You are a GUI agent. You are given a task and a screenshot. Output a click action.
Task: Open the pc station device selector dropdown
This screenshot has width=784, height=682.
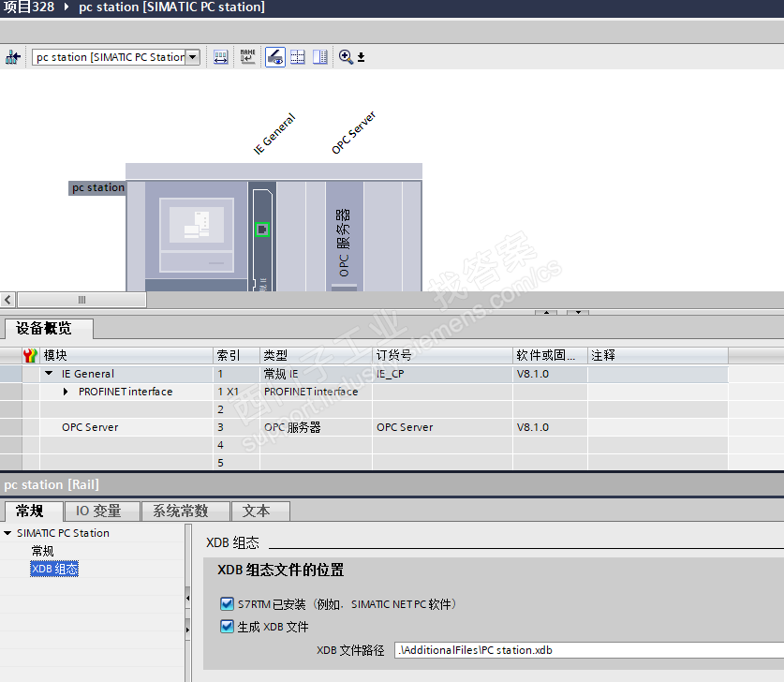(x=193, y=57)
